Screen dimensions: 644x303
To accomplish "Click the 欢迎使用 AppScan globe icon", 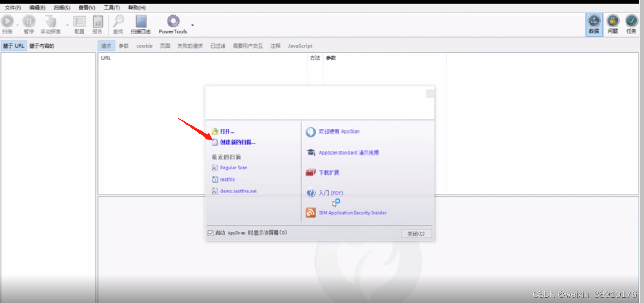I will tap(311, 132).
